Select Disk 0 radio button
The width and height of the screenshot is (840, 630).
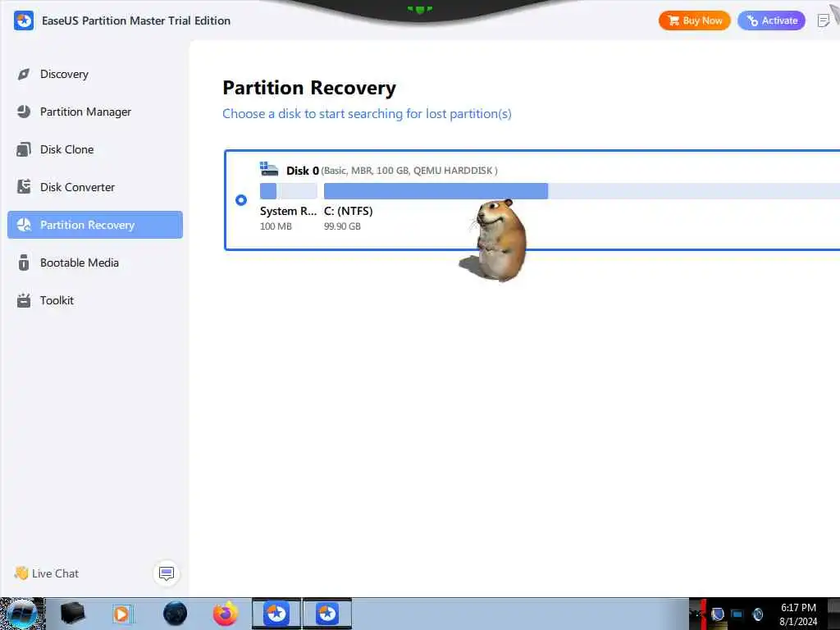coord(241,200)
